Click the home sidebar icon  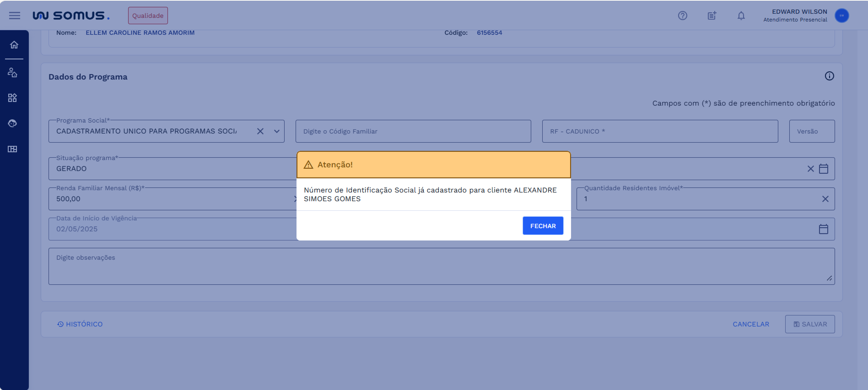tap(14, 45)
